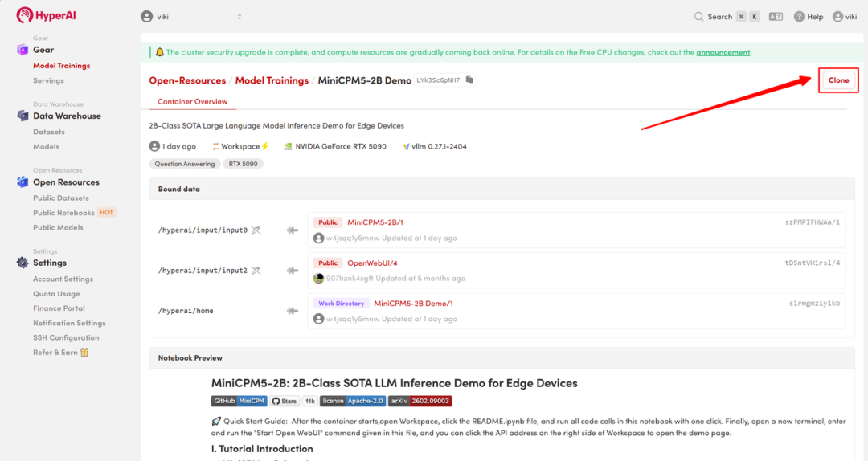Viewport: 868px width, 461px height.
Task: Open Public Notebooks in sidebar
Action: (x=63, y=213)
